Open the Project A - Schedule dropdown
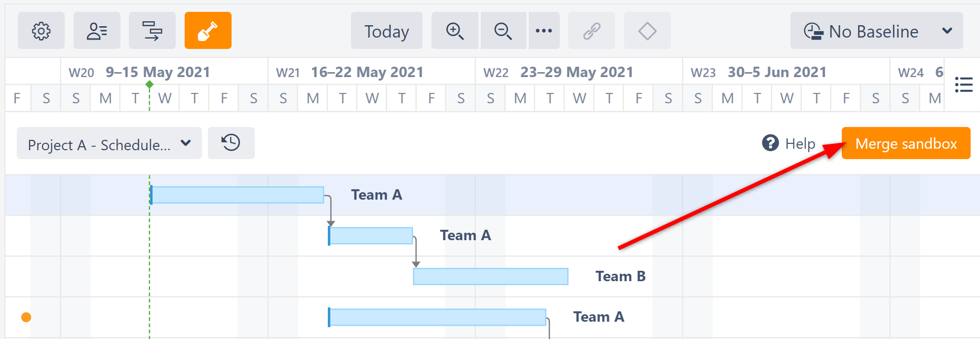Viewport: 980px width, 339px height. coord(109,144)
